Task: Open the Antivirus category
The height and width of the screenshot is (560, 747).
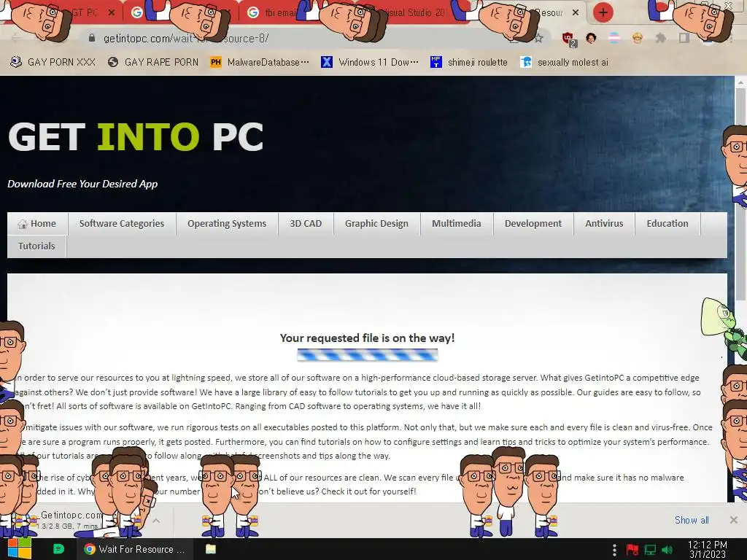Action: [x=604, y=224]
